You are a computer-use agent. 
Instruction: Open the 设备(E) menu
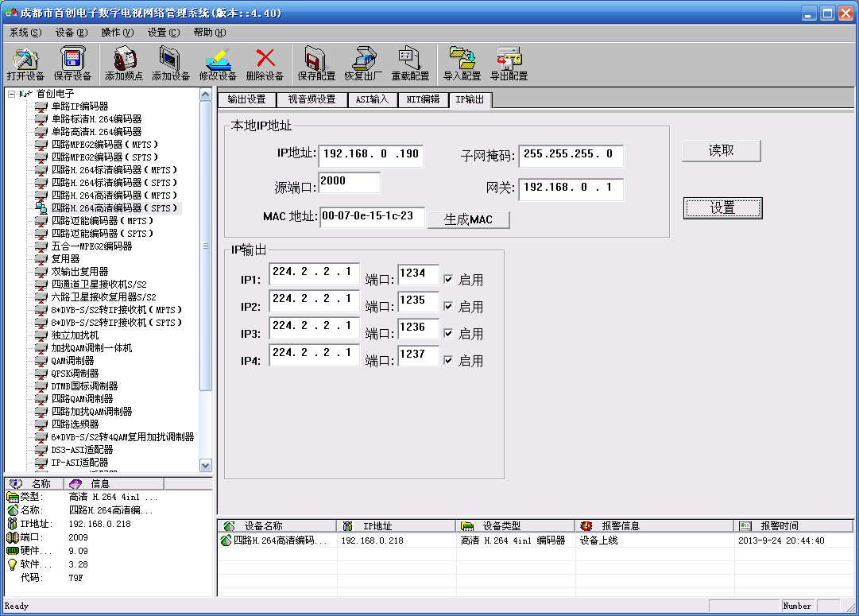[72, 33]
